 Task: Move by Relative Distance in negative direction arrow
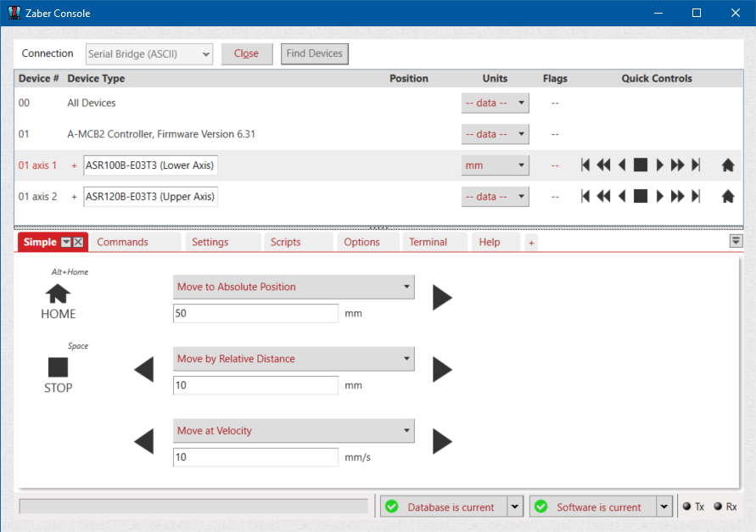pos(144,369)
